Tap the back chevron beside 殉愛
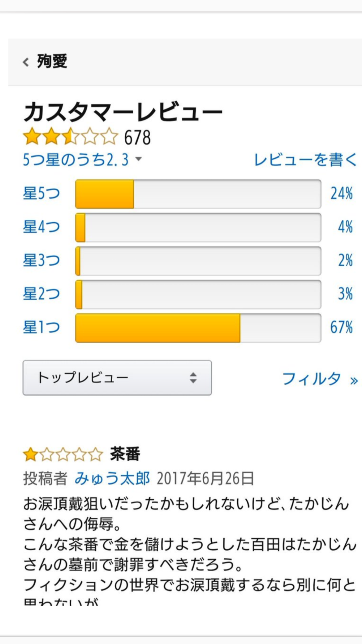This screenshot has height=644, width=362. [x=26, y=62]
